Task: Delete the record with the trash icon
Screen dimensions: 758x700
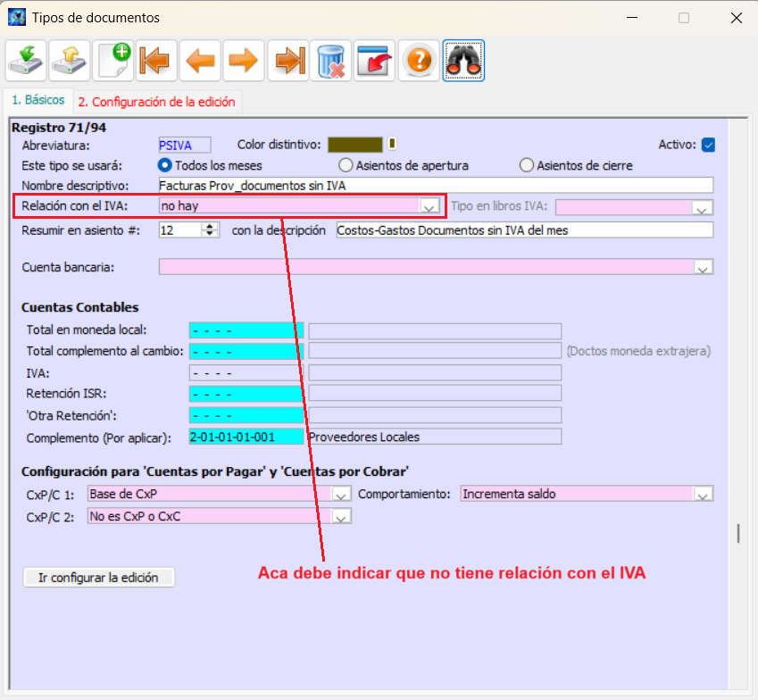Action: [x=331, y=61]
